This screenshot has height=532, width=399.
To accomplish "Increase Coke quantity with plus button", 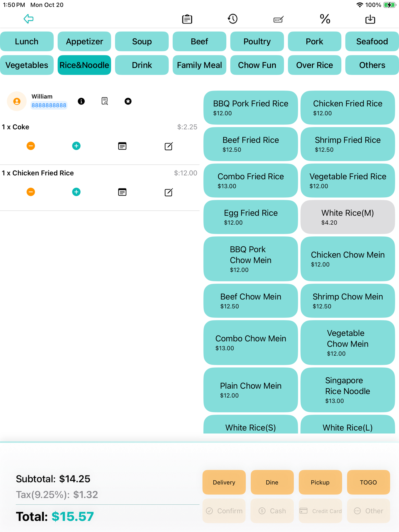I will 76,146.
